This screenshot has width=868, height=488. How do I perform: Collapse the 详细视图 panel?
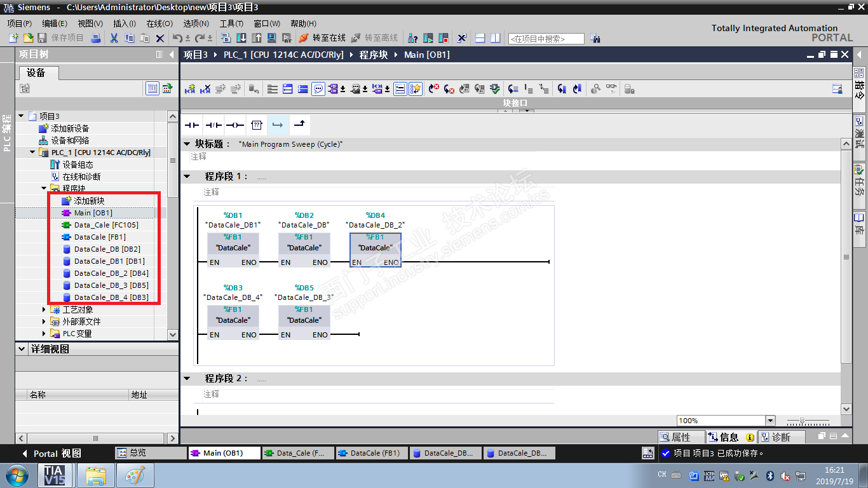pos(22,349)
